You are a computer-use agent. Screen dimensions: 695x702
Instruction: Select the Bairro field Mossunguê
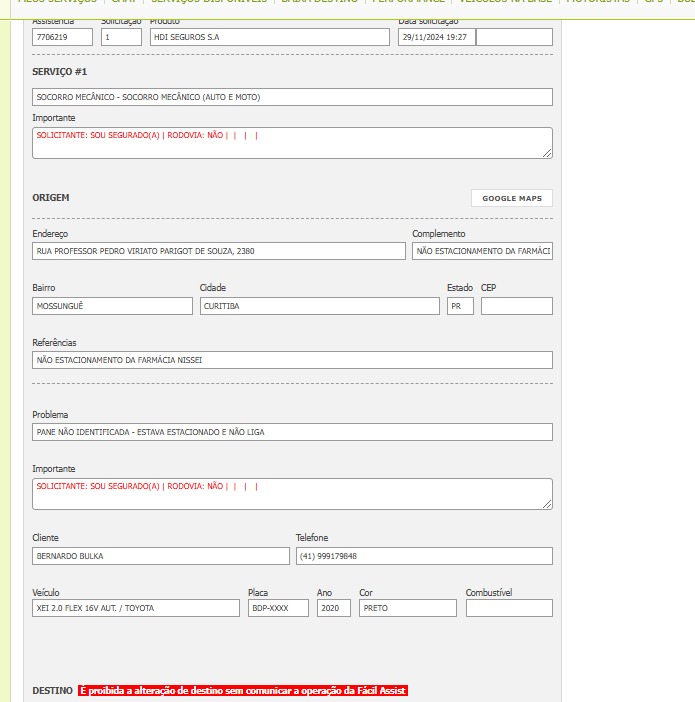point(112,306)
